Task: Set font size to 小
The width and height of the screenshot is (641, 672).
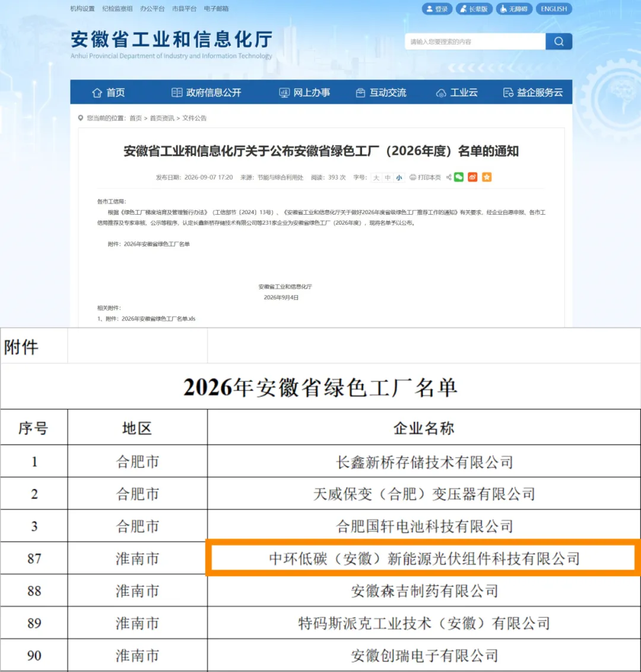Action: [x=399, y=177]
